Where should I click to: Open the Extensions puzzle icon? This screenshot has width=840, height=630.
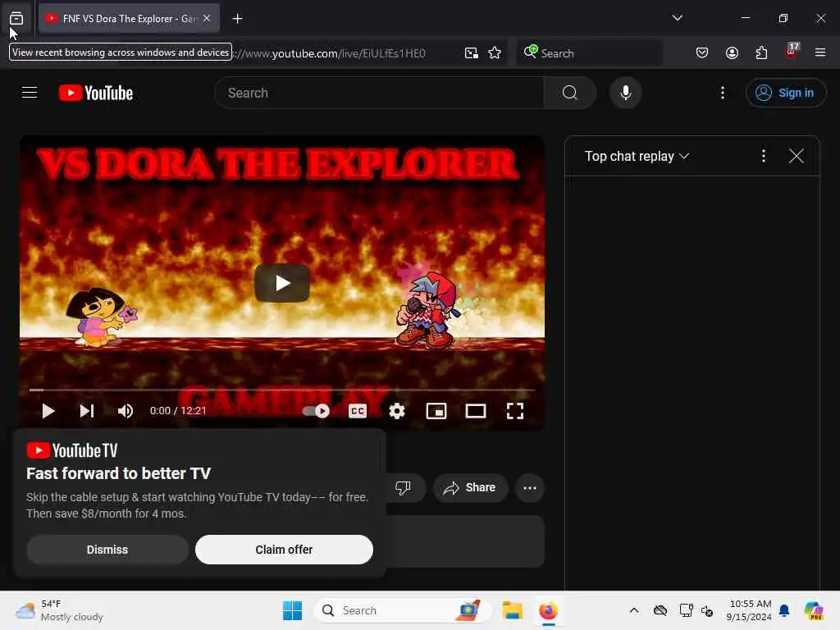coord(761,53)
